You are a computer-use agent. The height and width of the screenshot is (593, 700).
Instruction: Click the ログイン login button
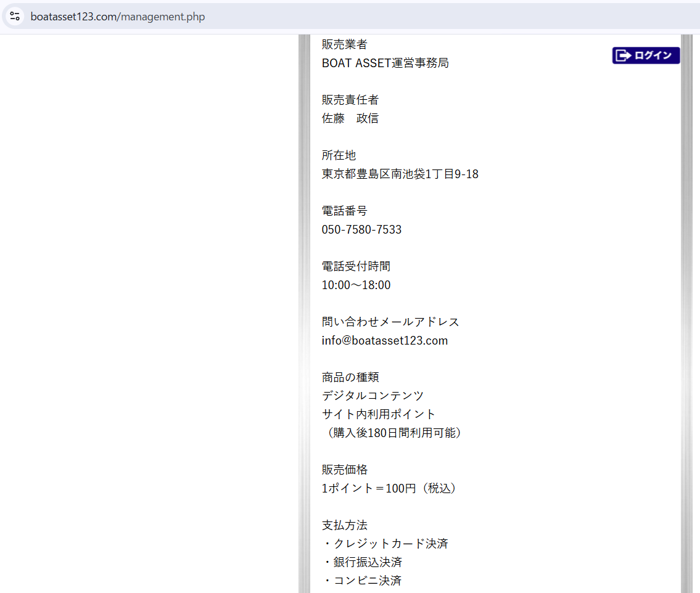coord(646,55)
